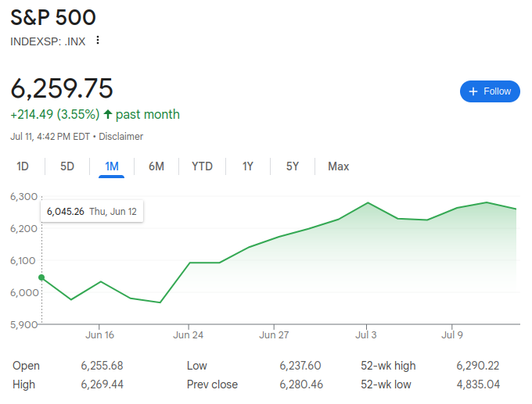Image resolution: width=532 pixels, height=404 pixels.
Task: Click the S&P 500 title
Action: (x=53, y=17)
